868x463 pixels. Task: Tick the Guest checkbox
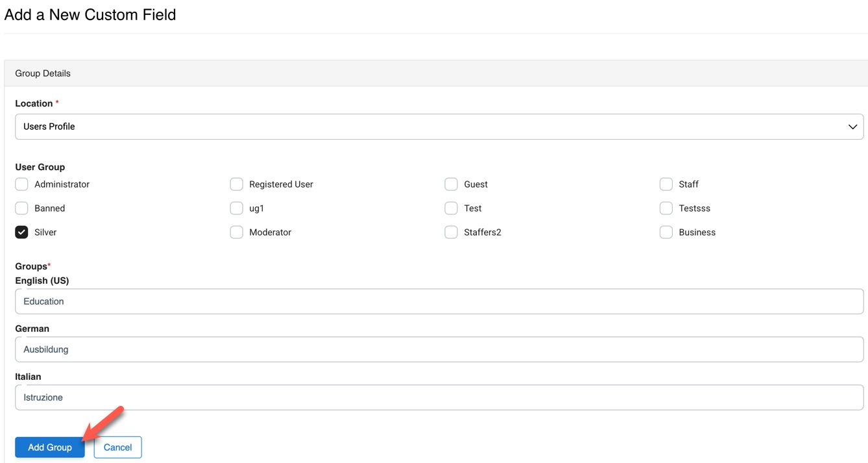452,184
